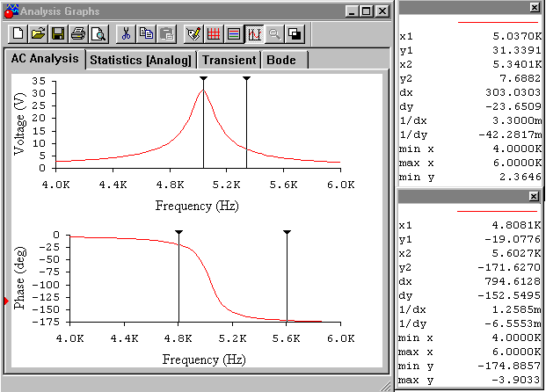Select phase graph cursor near 4.8K
Viewport: 546px width, 392px height.
[x=178, y=232]
